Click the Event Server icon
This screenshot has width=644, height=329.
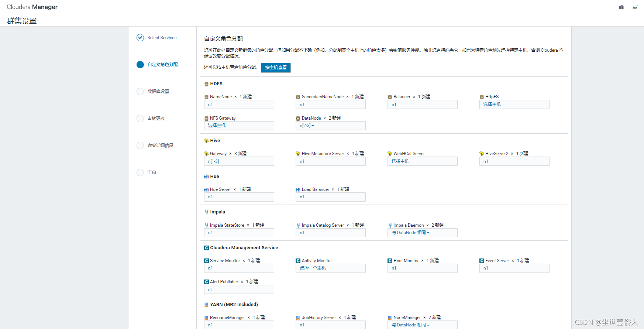click(x=482, y=261)
